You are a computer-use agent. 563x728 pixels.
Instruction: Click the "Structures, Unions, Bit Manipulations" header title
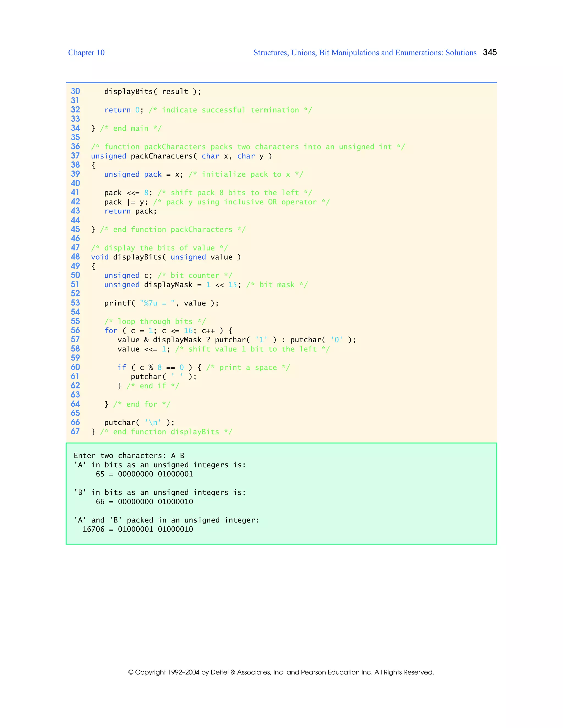pyautogui.click(x=365, y=53)
